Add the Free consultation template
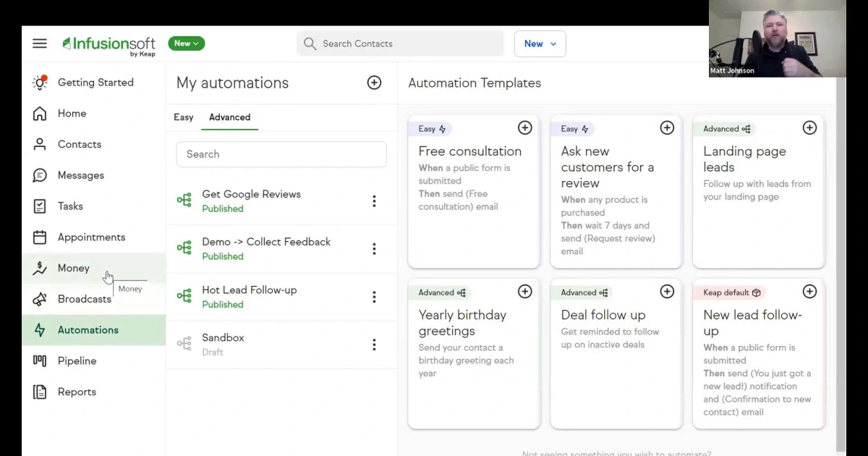This screenshot has width=868, height=456. (525, 127)
